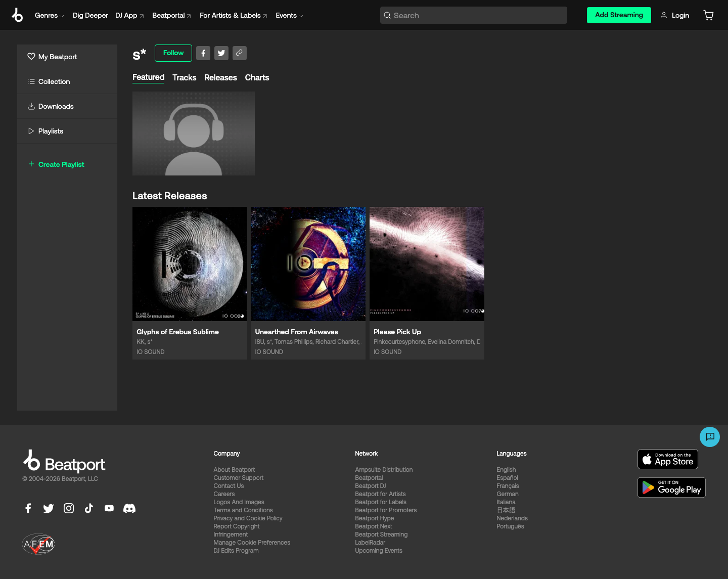Screen dimensions: 728x579
Task: Open Beatport Streaming footer link
Action: 381,535
